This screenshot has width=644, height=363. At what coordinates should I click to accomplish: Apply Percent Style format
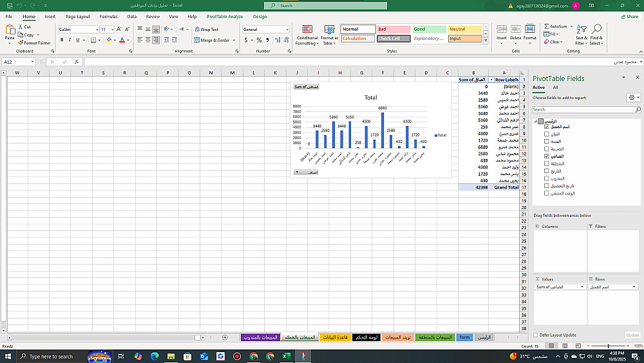coord(259,40)
